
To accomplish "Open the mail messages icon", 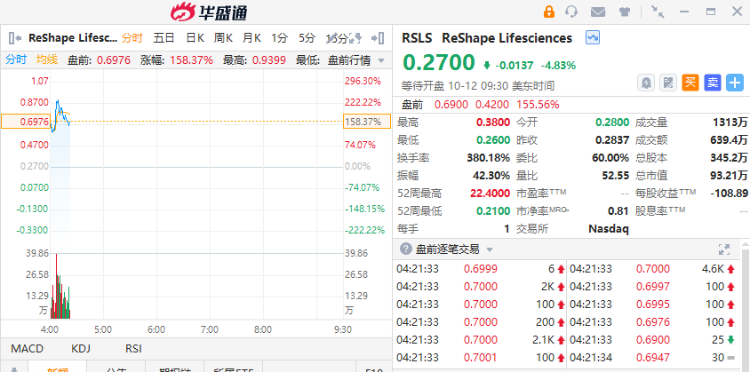I will pyautogui.click(x=597, y=12).
